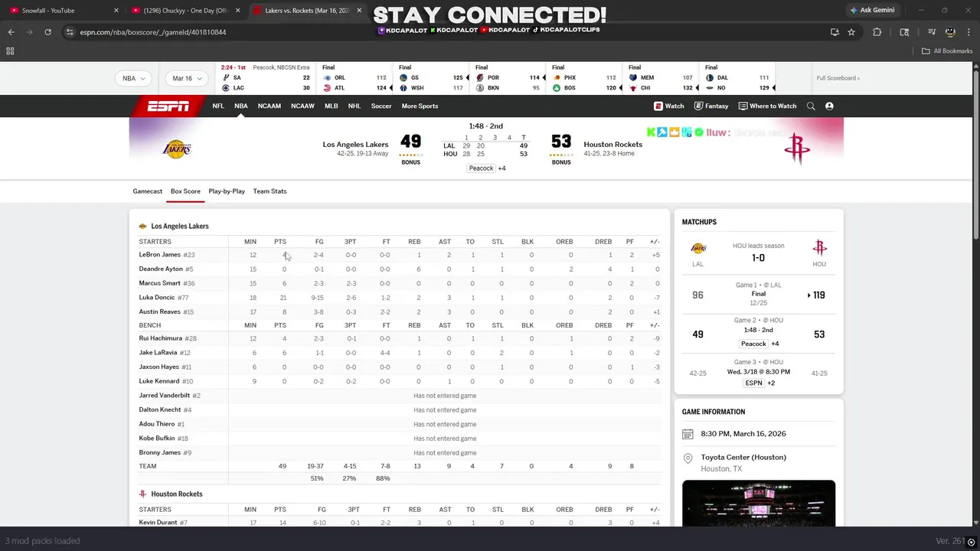The height and width of the screenshot is (551, 980).
Task: Open the Toyota Center arena photo
Action: 759,504
